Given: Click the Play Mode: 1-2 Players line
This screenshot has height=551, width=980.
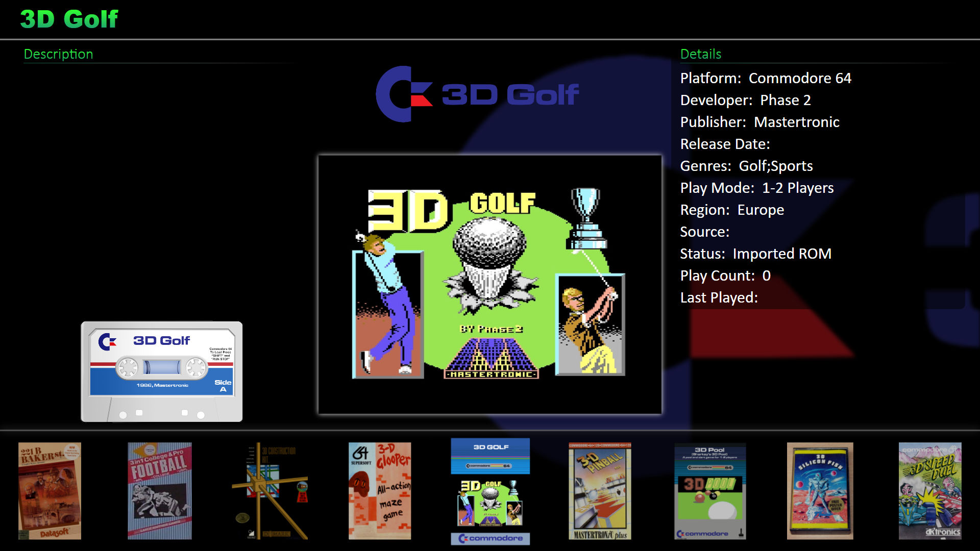Looking at the screenshot, I should [757, 188].
